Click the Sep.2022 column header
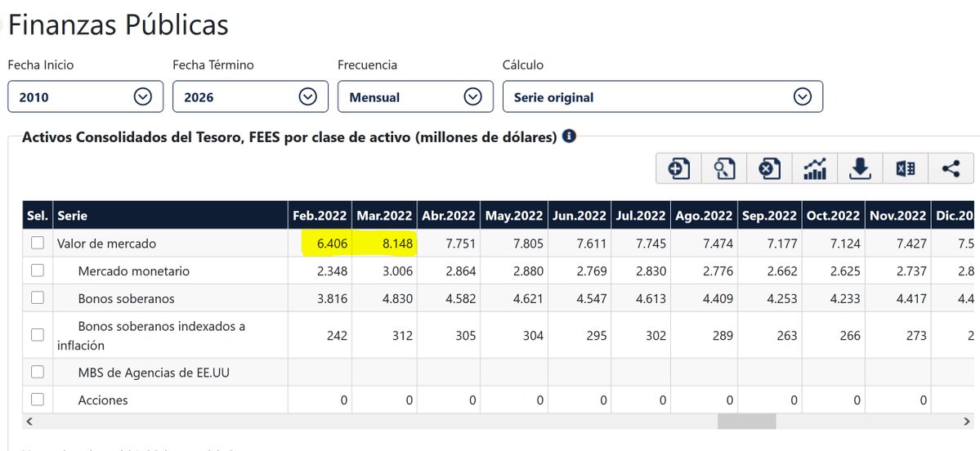Viewport: 980px width, 451px height. [769, 216]
